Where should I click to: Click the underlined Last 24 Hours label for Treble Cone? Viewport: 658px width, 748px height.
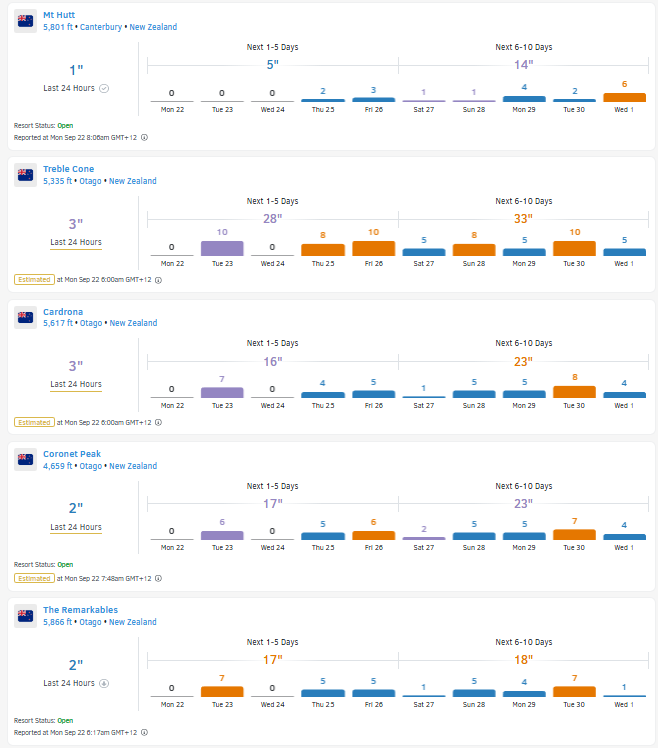coord(76,242)
